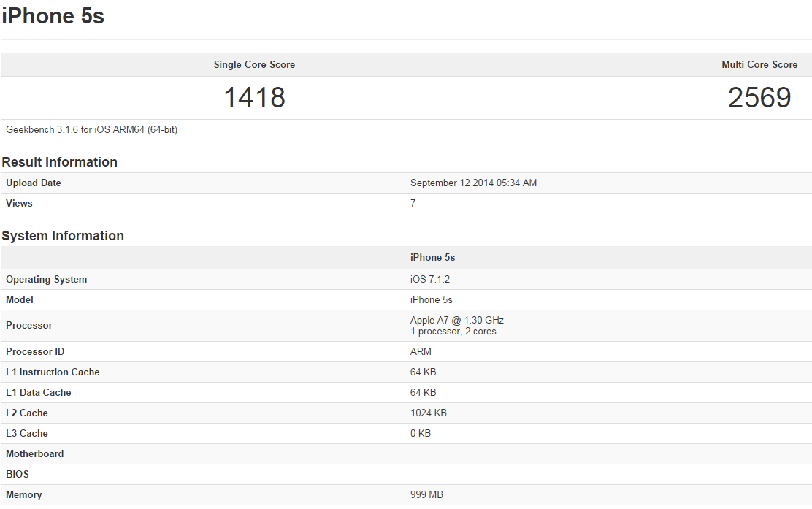The image size is (812, 509).
Task: Select the 1 processor, 2 cores text
Action: (453, 332)
